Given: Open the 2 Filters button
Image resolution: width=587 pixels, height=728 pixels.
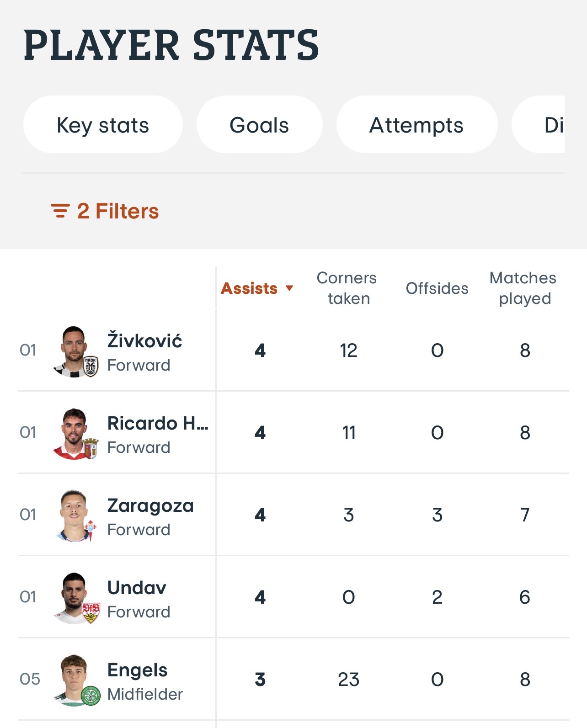Looking at the screenshot, I should coord(105,211).
